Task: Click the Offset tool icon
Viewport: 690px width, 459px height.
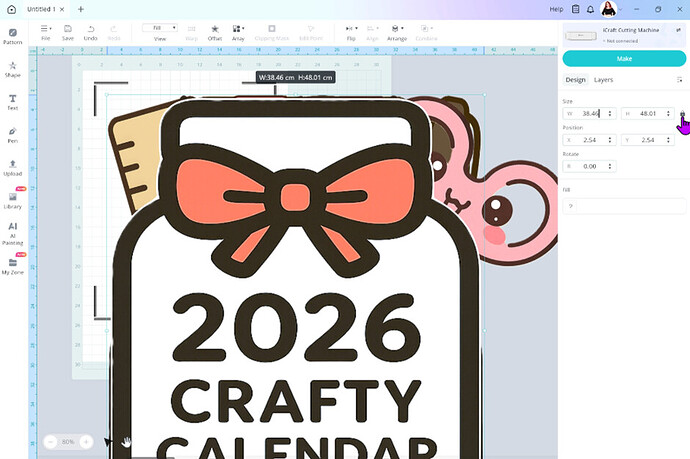Action: coord(215,31)
